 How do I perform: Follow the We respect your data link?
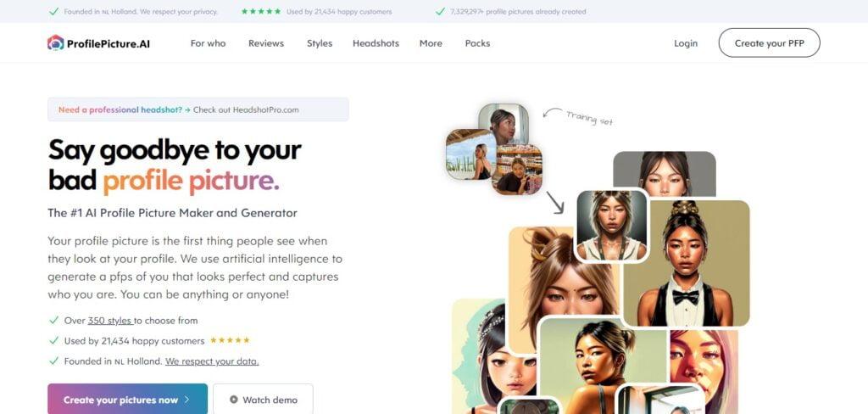tap(212, 361)
